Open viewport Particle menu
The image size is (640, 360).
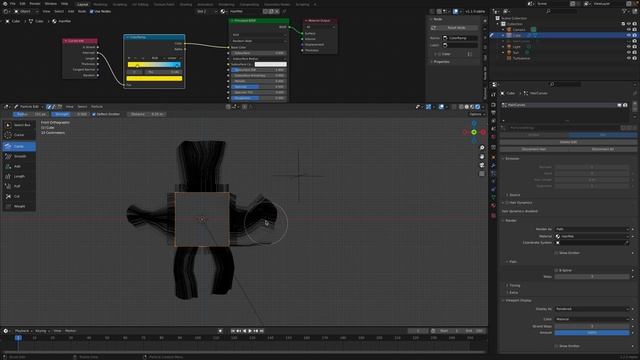[x=97, y=107]
